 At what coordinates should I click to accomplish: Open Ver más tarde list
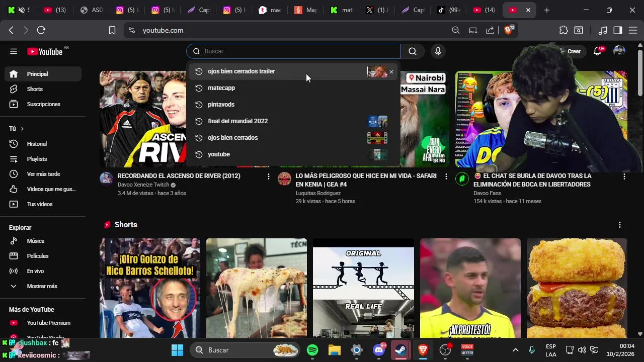pos(43,174)
